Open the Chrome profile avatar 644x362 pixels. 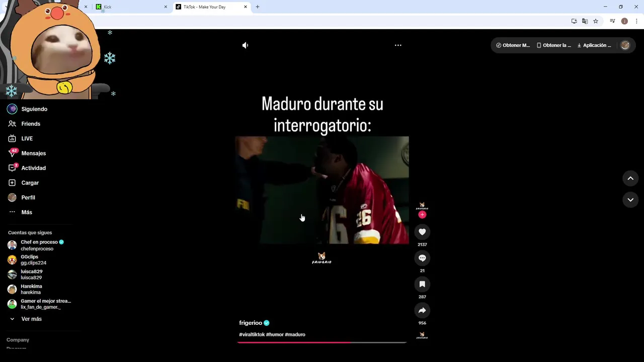(x=624, y=21)
